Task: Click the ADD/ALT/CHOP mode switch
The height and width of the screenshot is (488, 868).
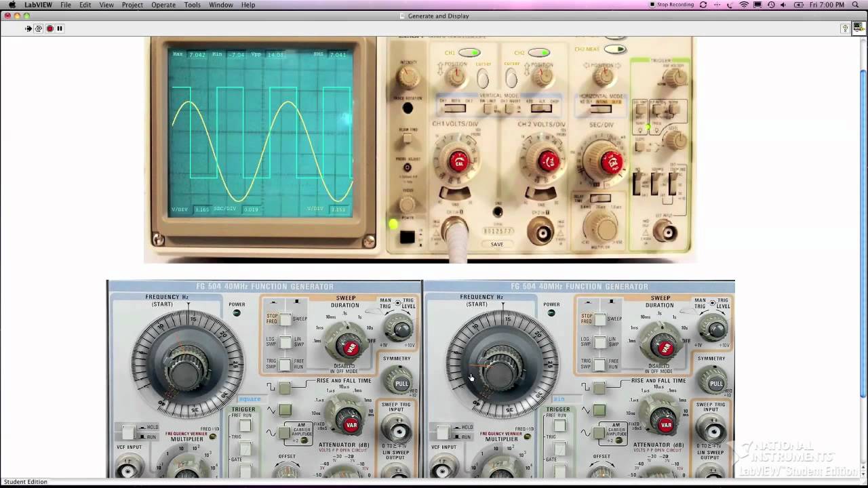Action: coord(540,108)
